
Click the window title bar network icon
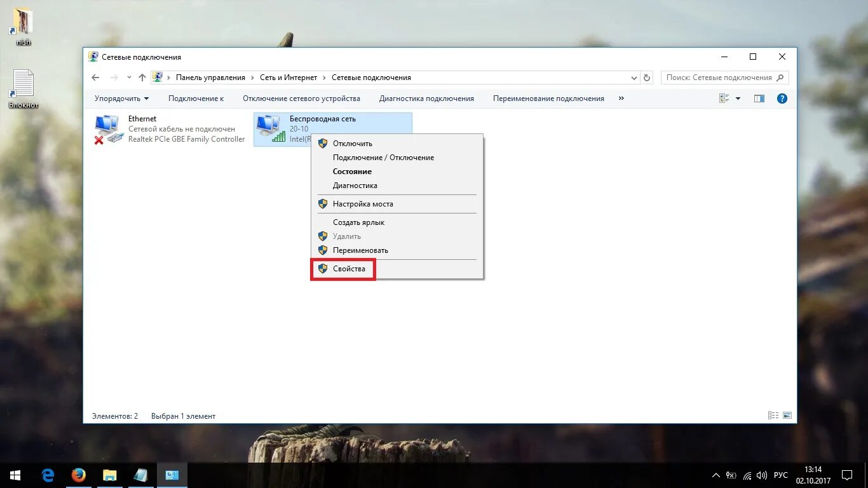tap(93, 57)
